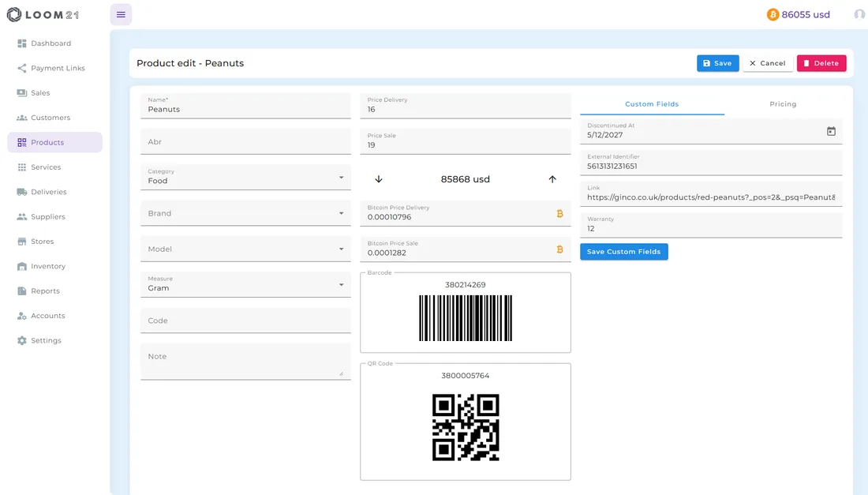Expand the Brand dropdown
Image resolution: width=868 pixels, height=495 pixels.
pyautogui.click(x=245, y=213)
